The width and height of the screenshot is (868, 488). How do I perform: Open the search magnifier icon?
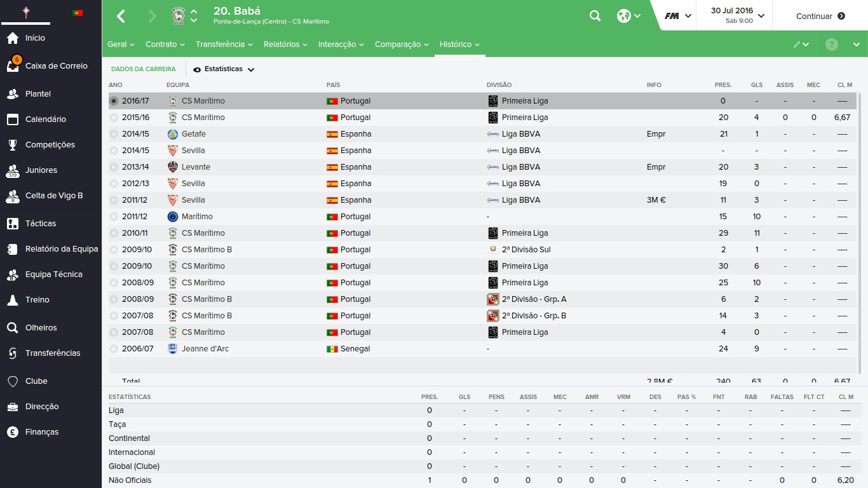pyautogui.click(x=595, y=16)
